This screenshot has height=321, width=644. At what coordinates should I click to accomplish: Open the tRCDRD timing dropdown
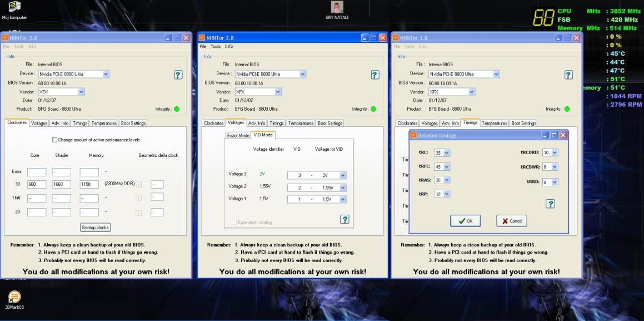click(x=555, y=152)
